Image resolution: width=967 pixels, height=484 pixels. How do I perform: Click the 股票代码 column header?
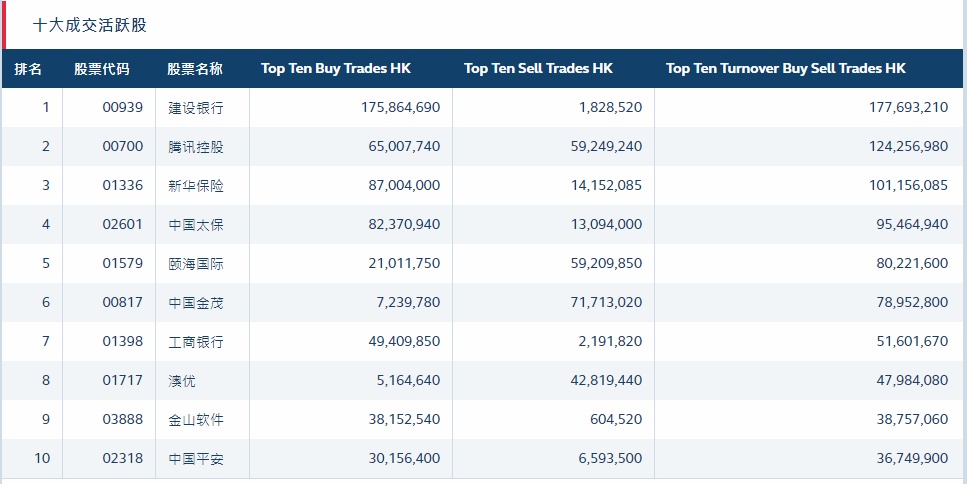tap(101, 69)
